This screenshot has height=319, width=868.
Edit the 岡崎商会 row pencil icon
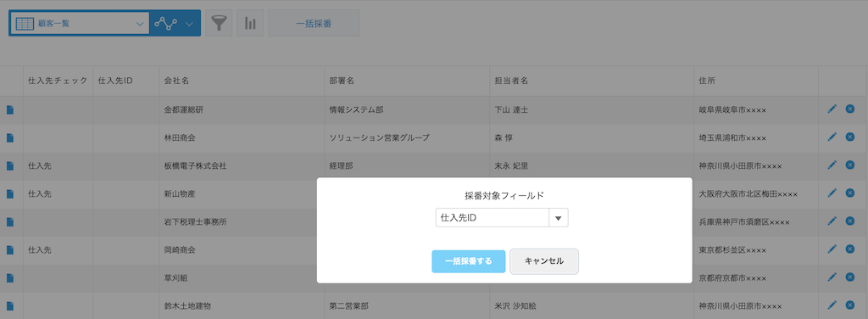[x=832, y=249]
